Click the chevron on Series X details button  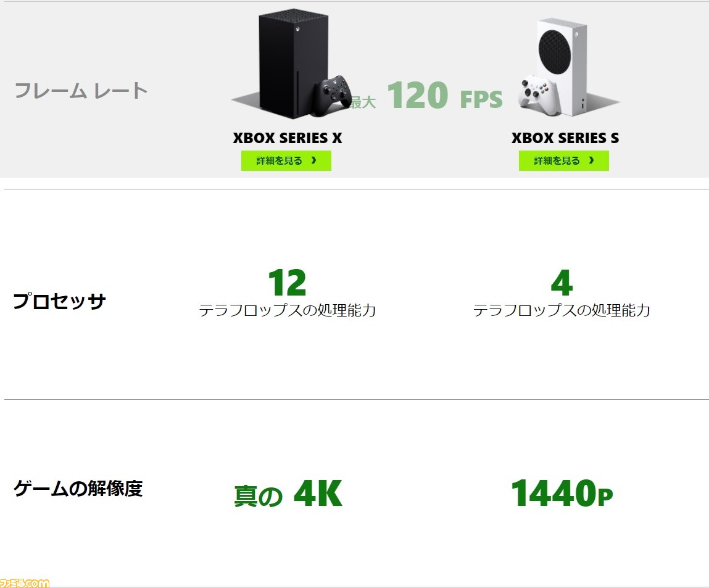click(314, 160)
